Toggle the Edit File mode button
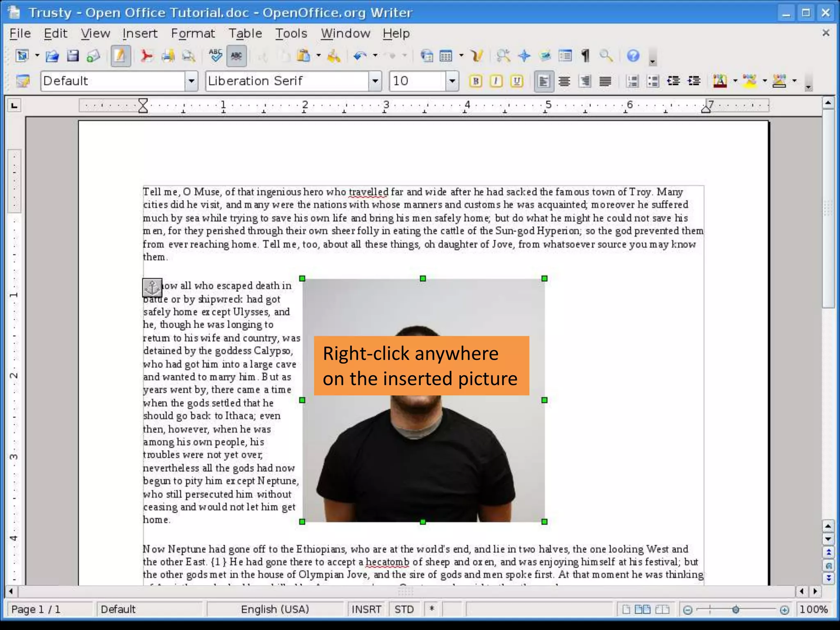This screenshot has height=630, width=840. tap(120, 56)
